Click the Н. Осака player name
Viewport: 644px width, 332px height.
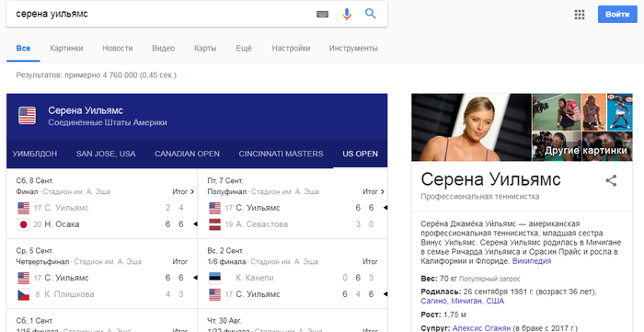tap(62, 224)
